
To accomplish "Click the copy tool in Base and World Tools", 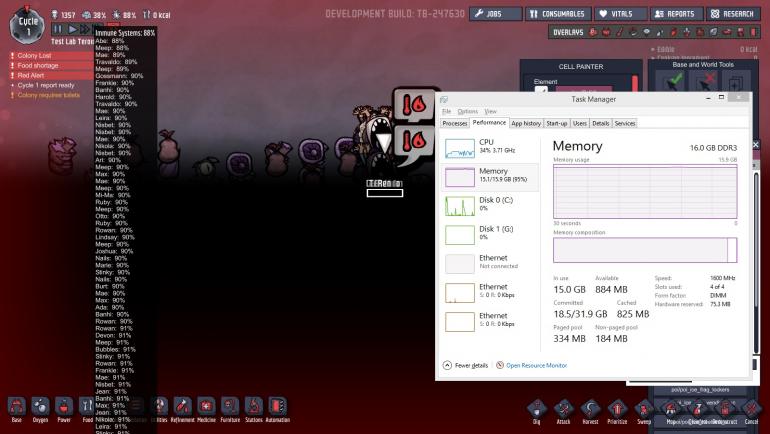I will tap(735, 82).
